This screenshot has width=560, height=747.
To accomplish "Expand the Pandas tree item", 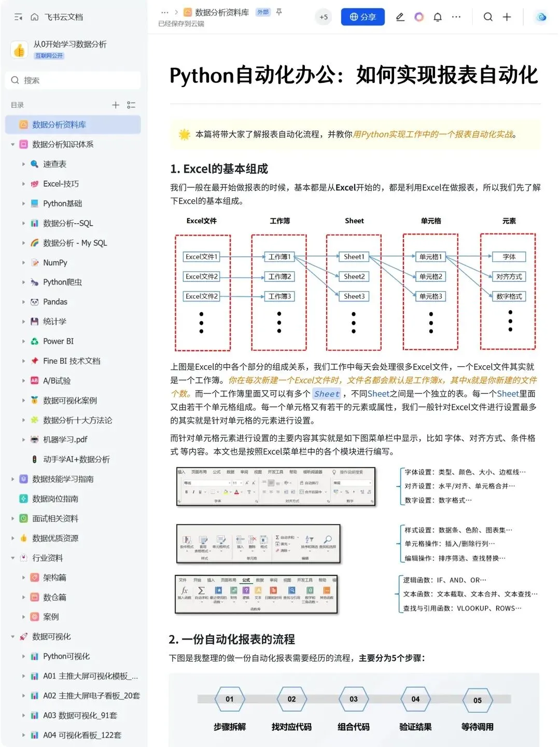I will 23,302.
